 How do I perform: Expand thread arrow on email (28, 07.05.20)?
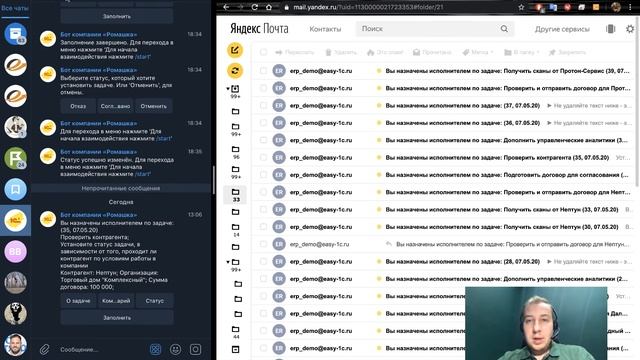click(x=549, y=262)
